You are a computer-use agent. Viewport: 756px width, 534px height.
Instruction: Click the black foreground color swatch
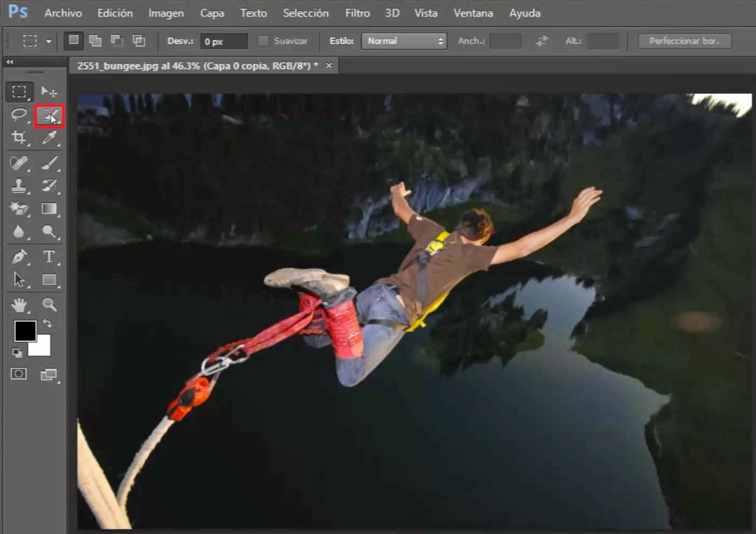(24, 330)
